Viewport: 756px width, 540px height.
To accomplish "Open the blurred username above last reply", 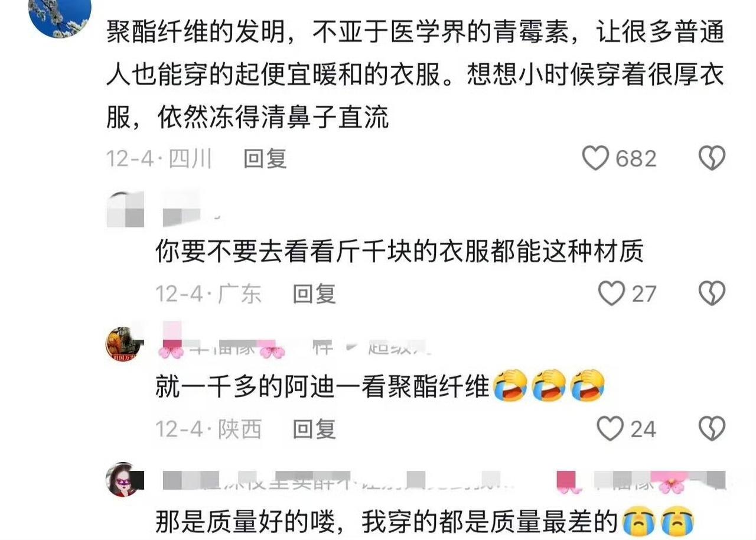I will tap(443, 482).
